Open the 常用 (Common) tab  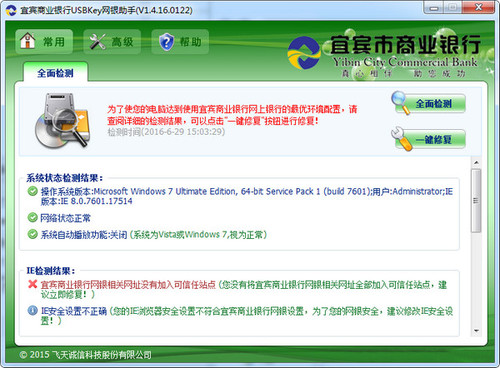[44, 42]
